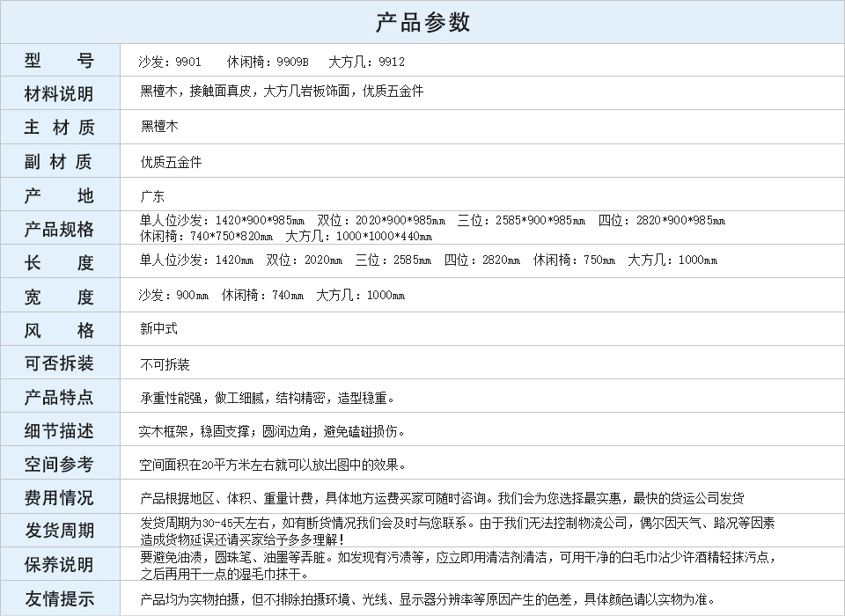Select the 不可拆装 value
This screenshot has width=845, height=616.
click(x=165, y=365)
